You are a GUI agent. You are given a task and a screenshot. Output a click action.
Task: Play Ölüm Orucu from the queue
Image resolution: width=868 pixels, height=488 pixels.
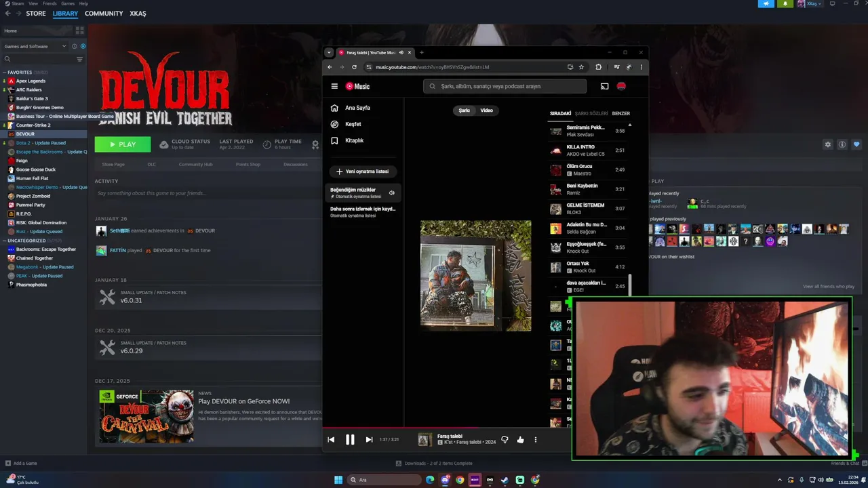coord(589,169)
